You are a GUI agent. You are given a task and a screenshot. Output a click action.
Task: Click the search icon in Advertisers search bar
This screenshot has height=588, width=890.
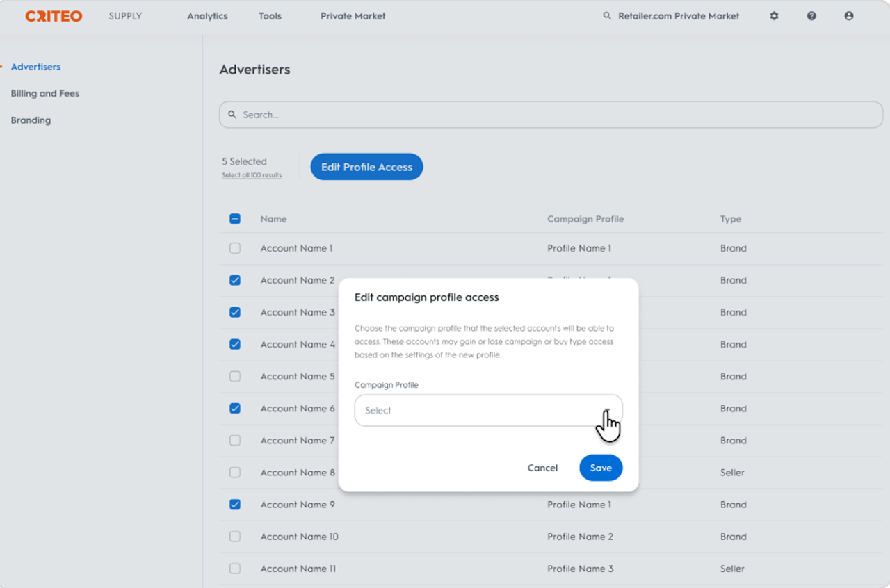tap(232, 115)
